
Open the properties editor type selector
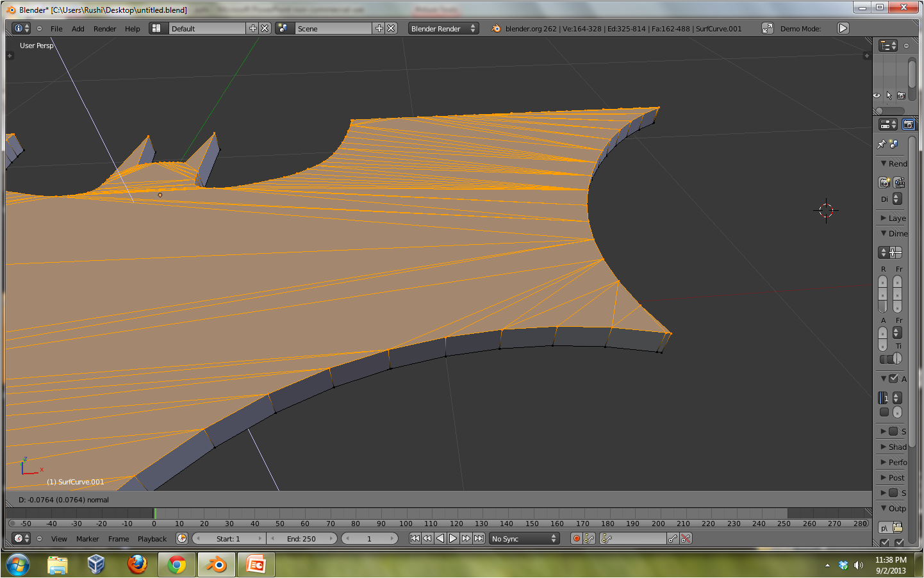[888, 124]
